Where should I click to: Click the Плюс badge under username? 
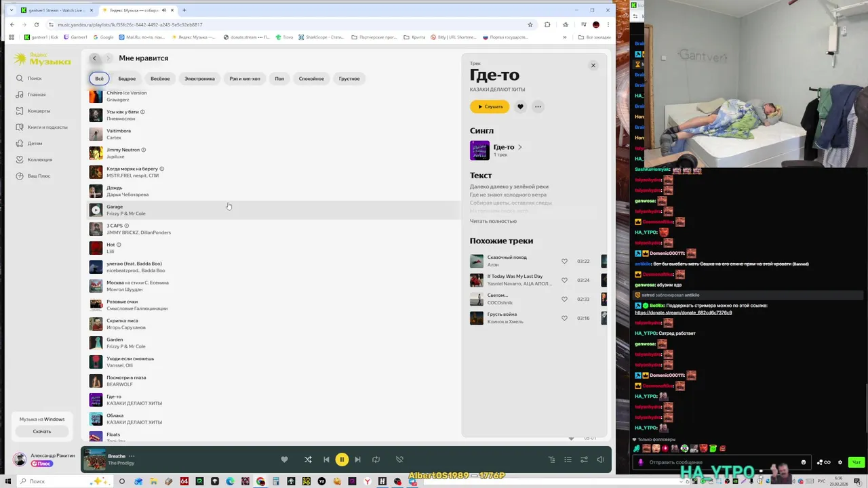41,464
